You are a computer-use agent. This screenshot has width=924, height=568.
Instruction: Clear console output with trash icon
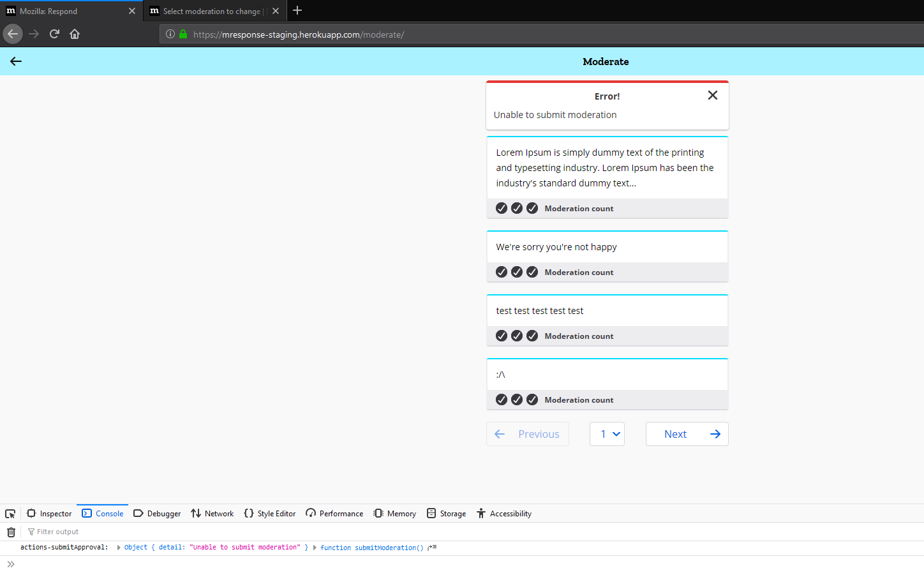tap(11, 532)
